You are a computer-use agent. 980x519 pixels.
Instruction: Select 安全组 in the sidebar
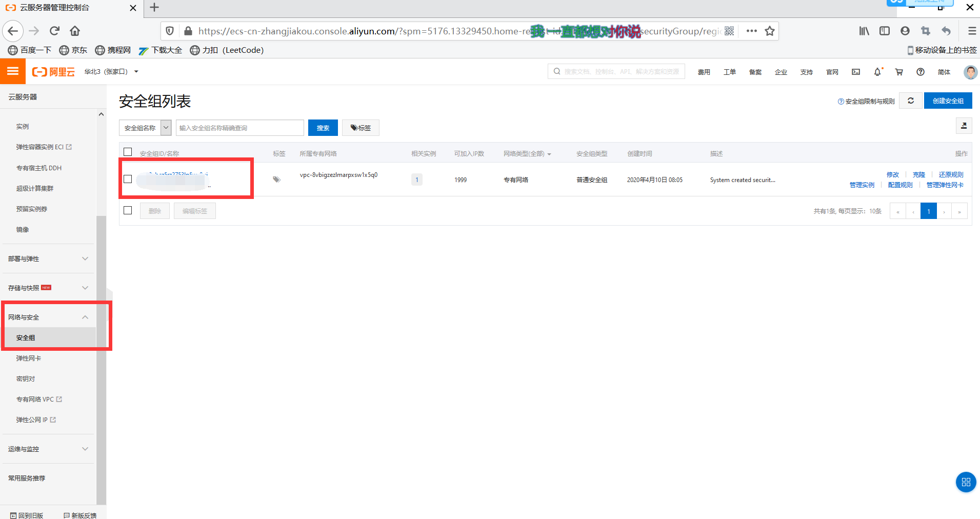coord(26,337)
